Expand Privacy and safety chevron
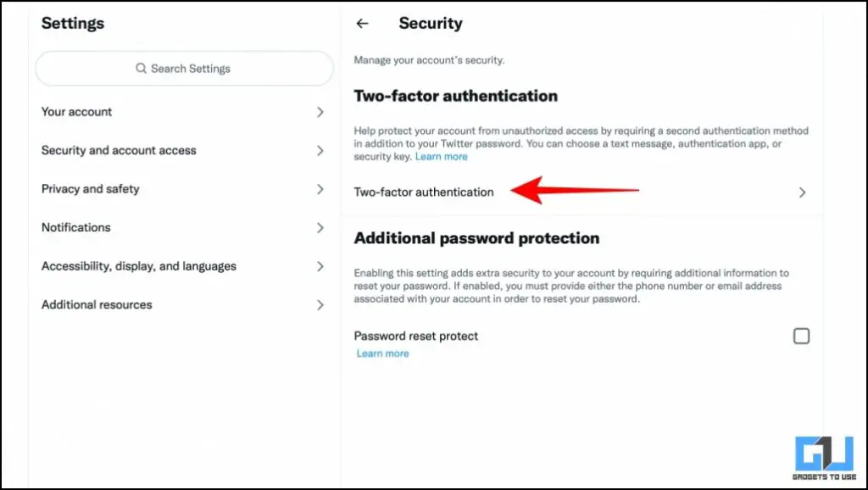The width and height of the screenshot is (868, 490). (x=320, y=189)
